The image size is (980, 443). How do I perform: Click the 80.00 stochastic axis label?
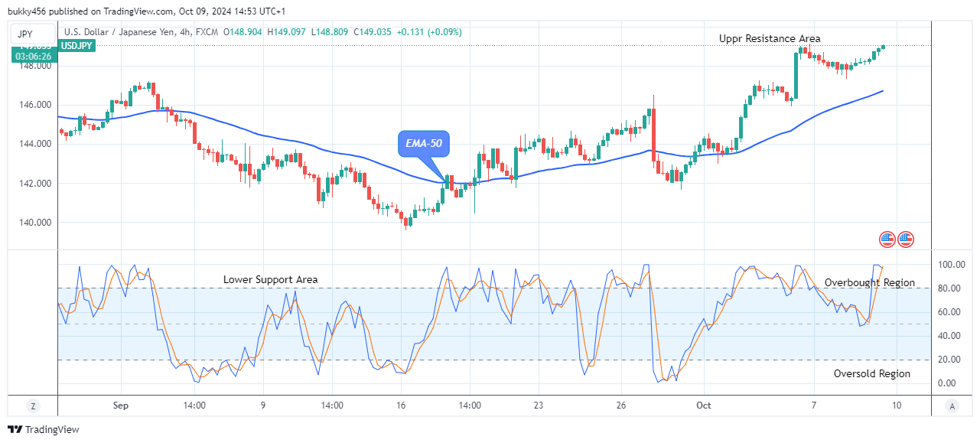pyautogui.click(x=951, y=288)
